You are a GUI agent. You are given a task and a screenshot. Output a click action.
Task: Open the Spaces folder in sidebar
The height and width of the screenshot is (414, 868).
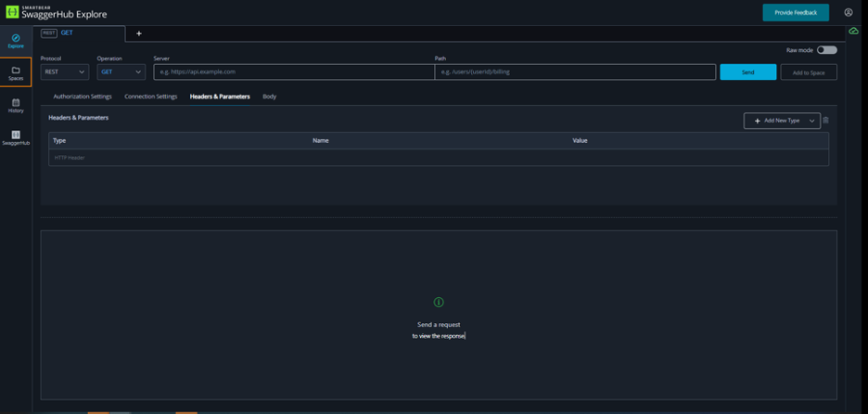(16, 72)
